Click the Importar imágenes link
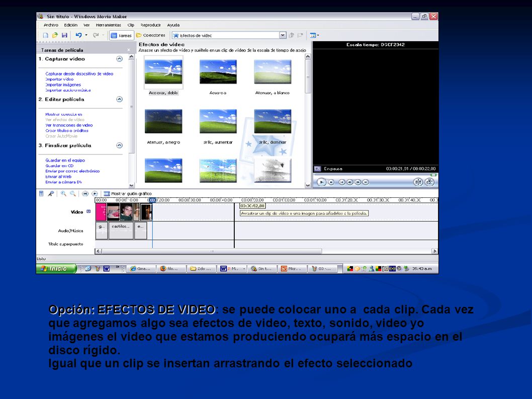This screenshot has width=532, height=399. (x=63, y=85)
